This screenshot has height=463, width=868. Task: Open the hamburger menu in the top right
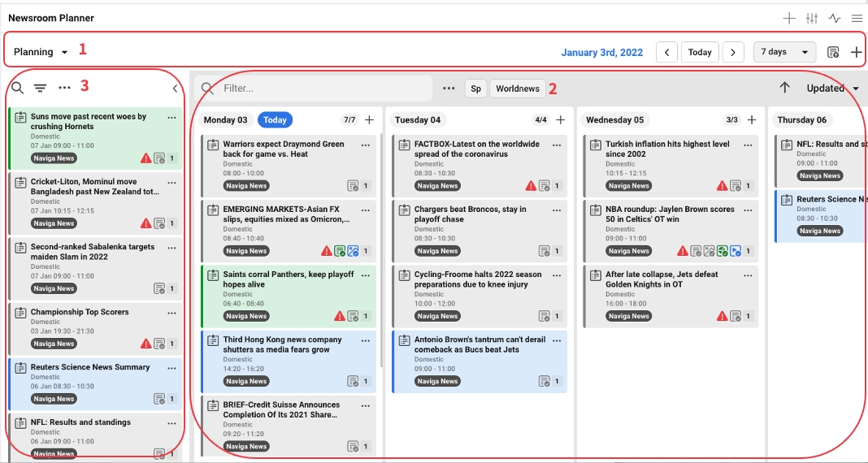857,19
